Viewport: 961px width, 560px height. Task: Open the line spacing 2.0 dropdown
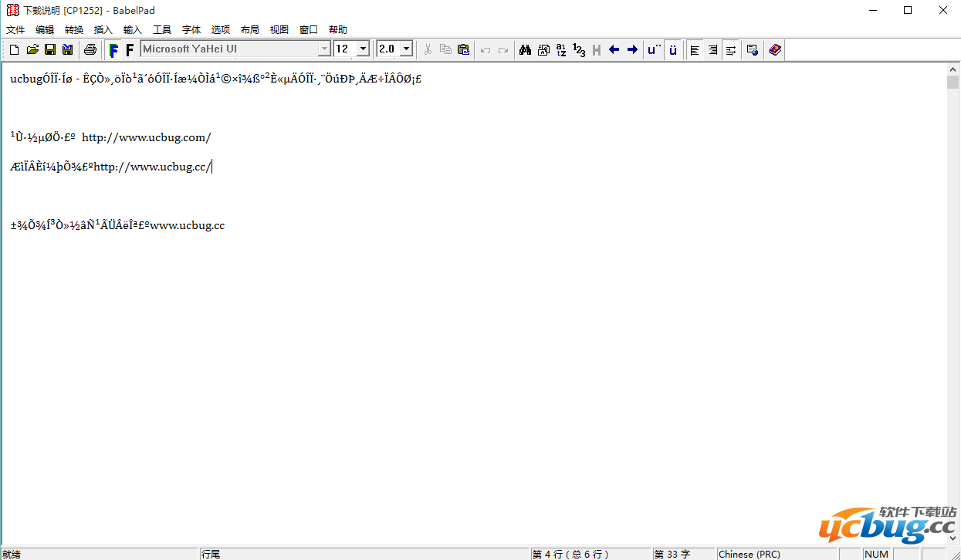[405, 49]
